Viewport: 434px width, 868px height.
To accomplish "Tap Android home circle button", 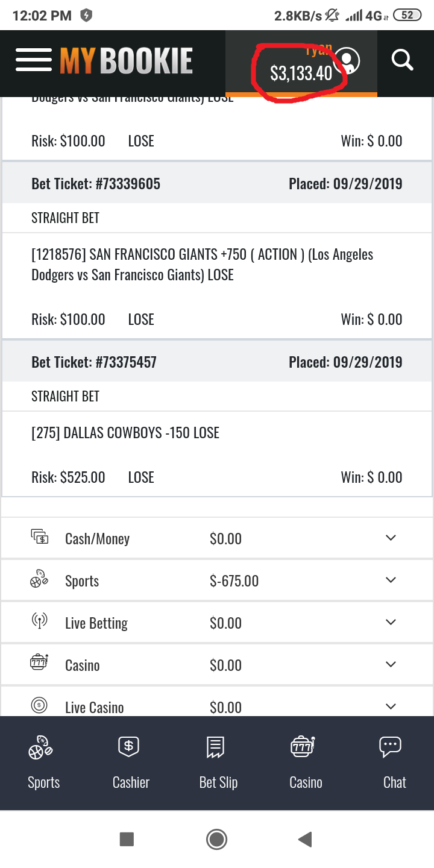I will click(x=216, y=839).
